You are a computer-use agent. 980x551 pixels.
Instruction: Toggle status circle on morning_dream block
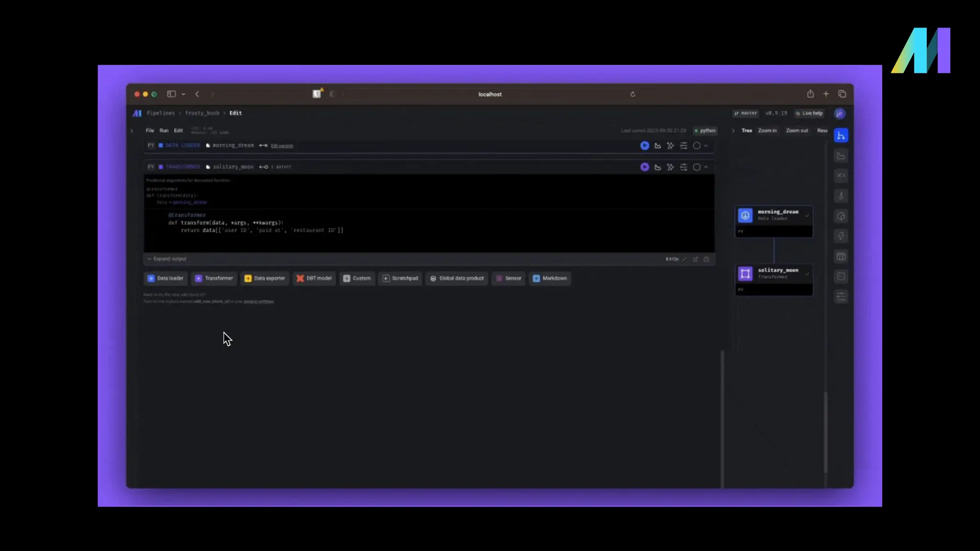tap(697, 145)
